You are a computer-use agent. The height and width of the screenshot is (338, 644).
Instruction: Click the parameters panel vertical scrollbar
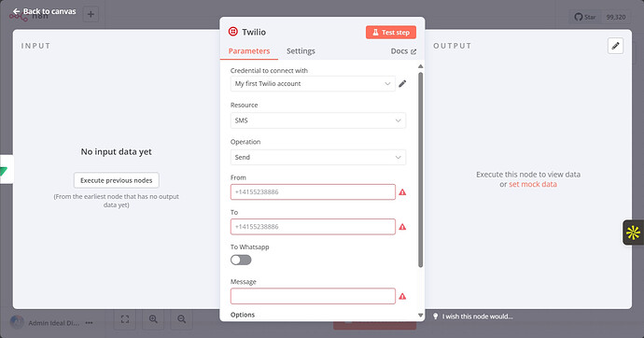pos(420,170)
